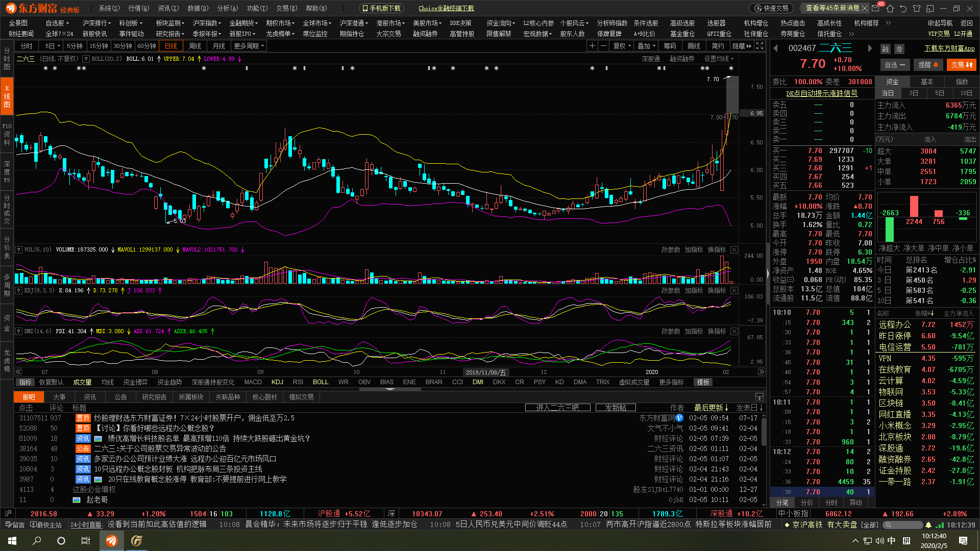Switch to 研究报告 tab

tap(154, 397)
